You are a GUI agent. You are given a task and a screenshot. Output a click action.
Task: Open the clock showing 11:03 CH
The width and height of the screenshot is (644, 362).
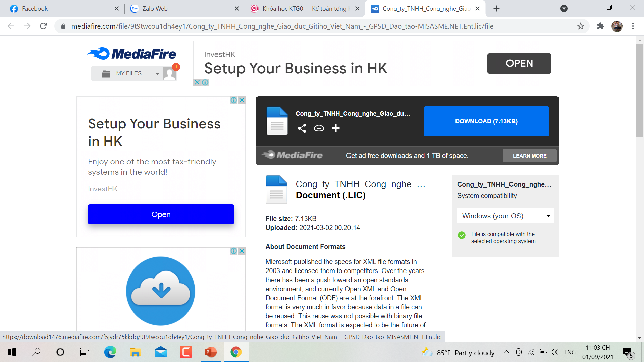click(598, 352)
